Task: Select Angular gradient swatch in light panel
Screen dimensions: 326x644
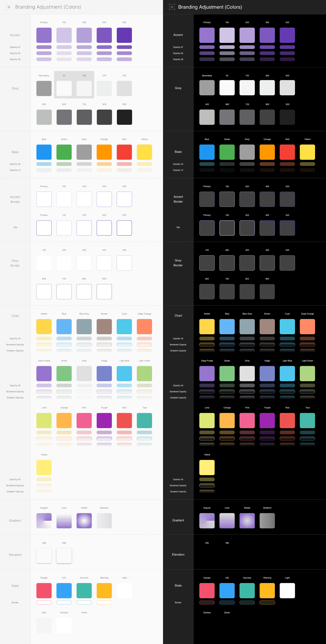Action: point(44,521)
